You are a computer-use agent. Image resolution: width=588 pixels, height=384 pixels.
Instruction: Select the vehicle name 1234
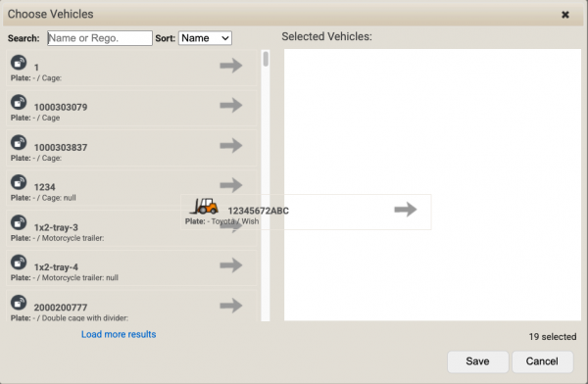pyautogui.click(x=45, y=187)
